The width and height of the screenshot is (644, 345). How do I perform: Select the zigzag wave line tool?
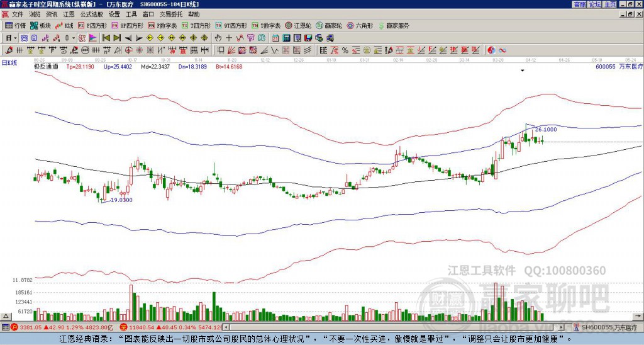[x=274, y=50]
